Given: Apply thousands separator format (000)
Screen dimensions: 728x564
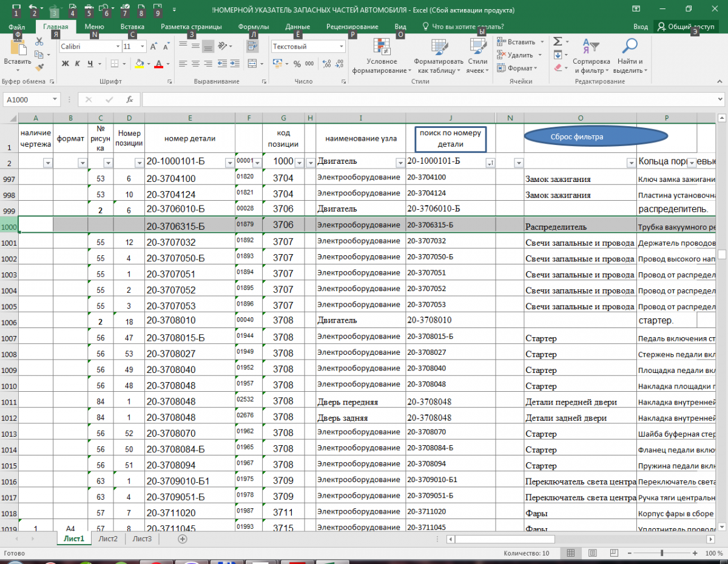Looking at the screenshot, I should pos(309,64).
